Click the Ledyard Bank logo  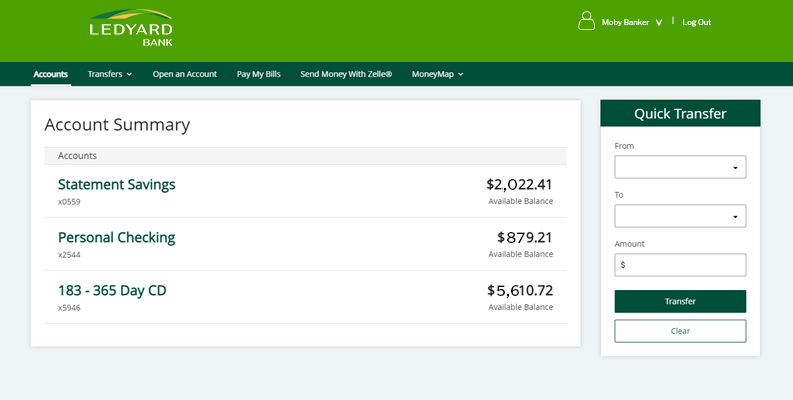130,29
